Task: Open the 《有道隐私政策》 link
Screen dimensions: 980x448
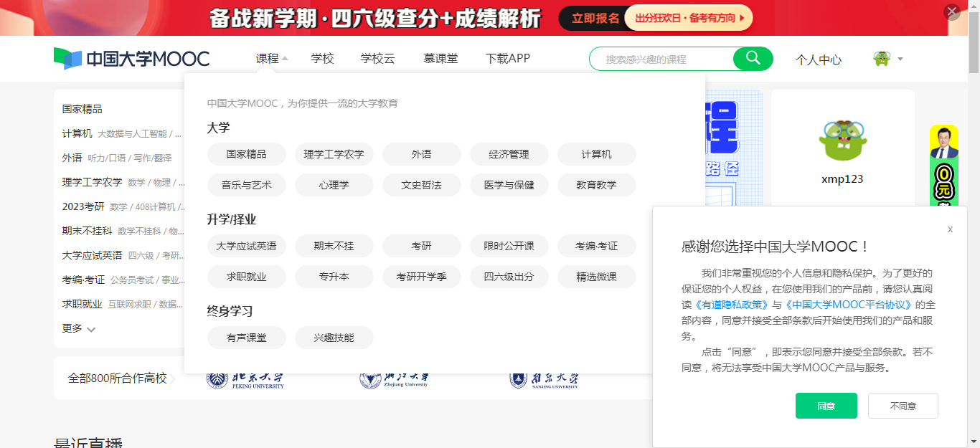Action: pyautogui.click(x=732, y=305)
